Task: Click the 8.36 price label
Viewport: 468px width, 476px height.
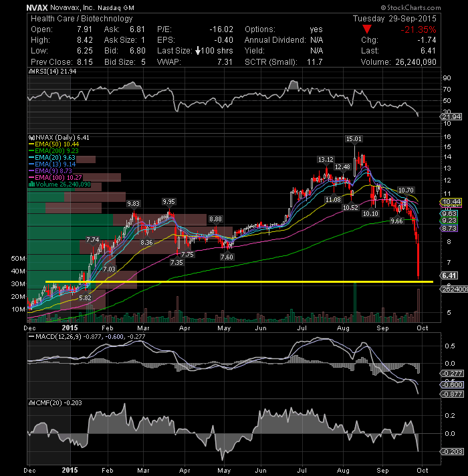Action: [x=146, y=243]
